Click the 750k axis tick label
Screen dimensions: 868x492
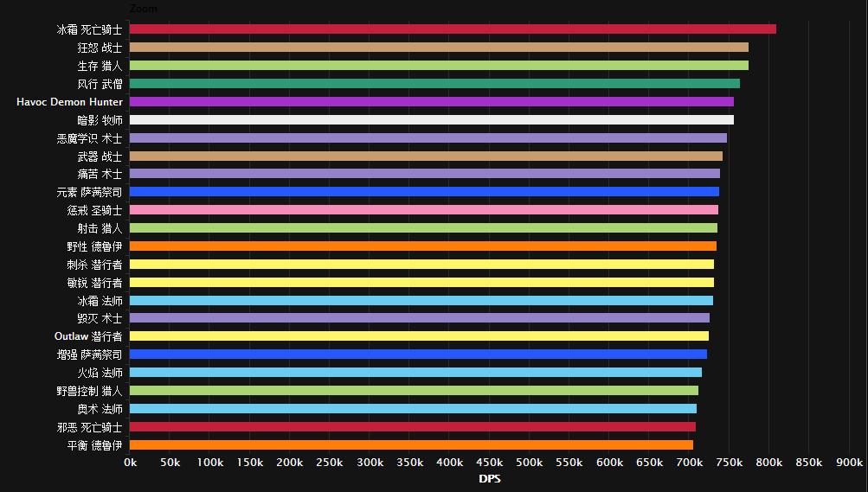click(729, 463)
